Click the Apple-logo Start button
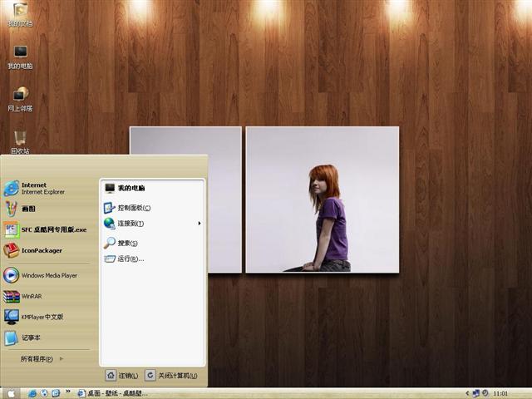Viewport: 532px width, 399px height. (x=11, y=393)
